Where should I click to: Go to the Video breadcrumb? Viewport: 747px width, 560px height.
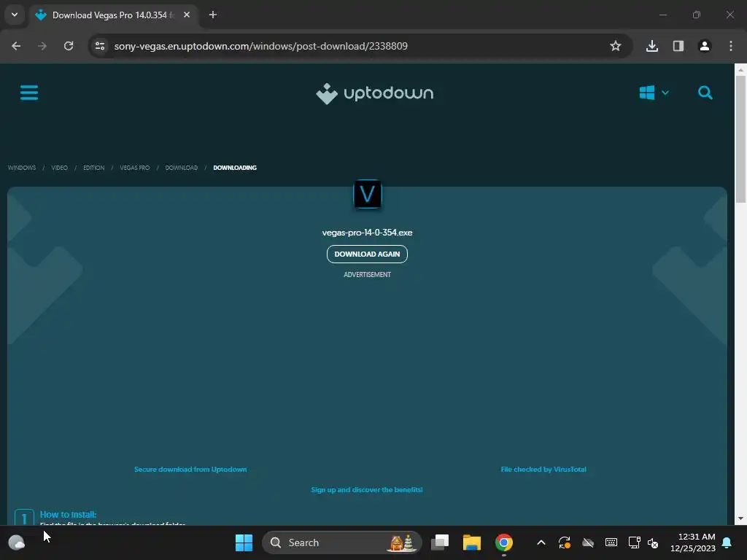[x=60, y=168]
